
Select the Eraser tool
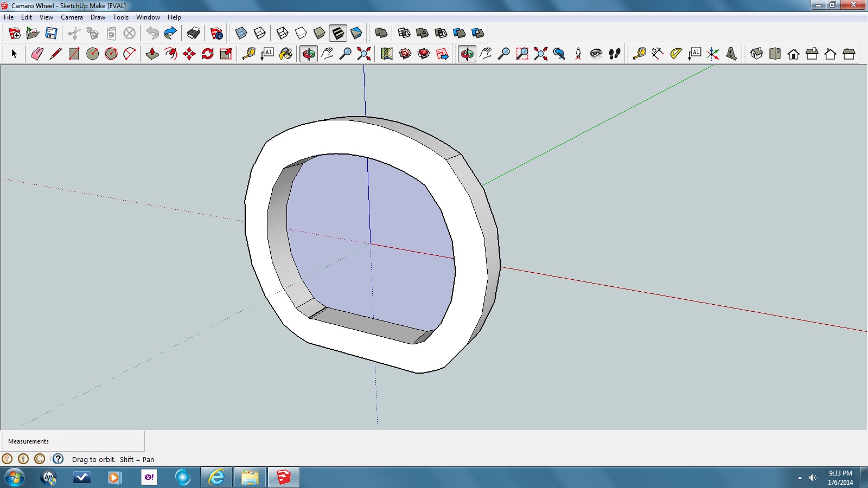[x=37, y=54]
